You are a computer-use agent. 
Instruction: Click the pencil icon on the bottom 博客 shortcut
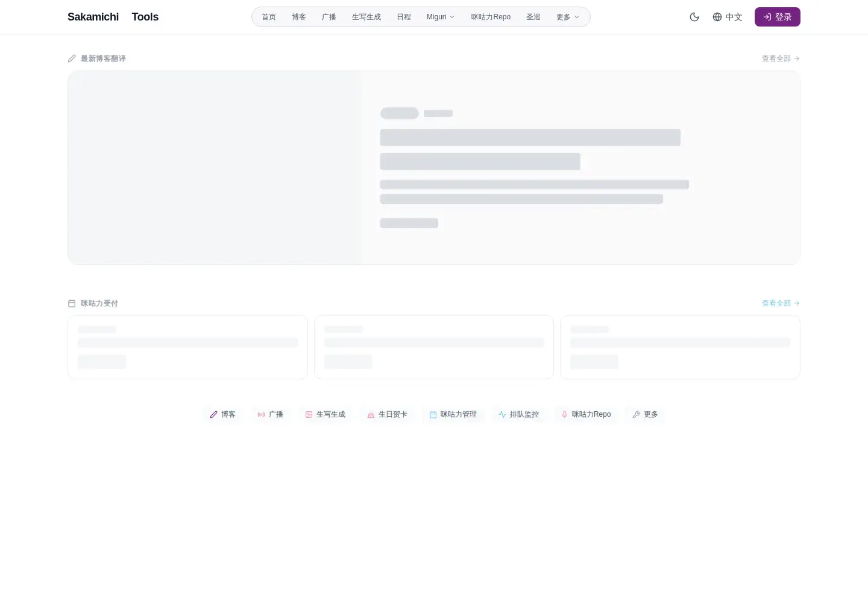[x=213, y=414]
